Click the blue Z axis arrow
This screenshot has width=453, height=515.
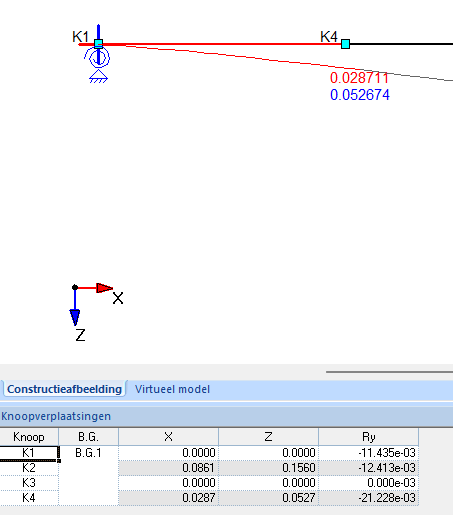(x=75, y=308)
